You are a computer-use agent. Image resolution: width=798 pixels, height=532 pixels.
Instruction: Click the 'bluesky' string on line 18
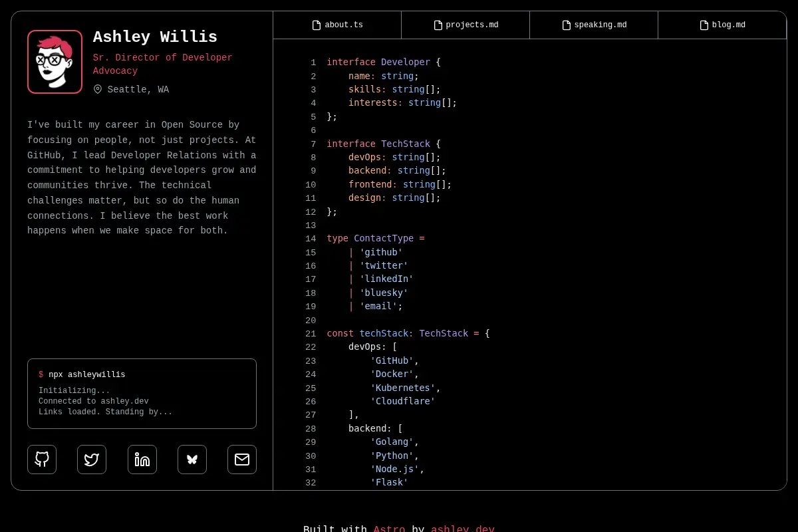pos(384,293)
